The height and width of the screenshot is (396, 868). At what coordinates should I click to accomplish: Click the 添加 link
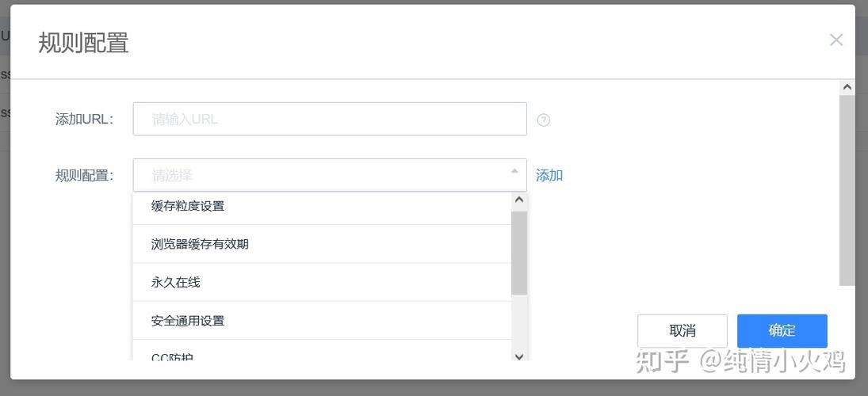point(549,176)
